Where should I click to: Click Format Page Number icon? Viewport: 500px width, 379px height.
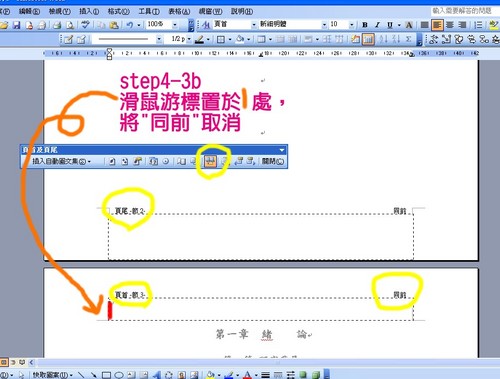pyautogui.click(x=137, y=162)
